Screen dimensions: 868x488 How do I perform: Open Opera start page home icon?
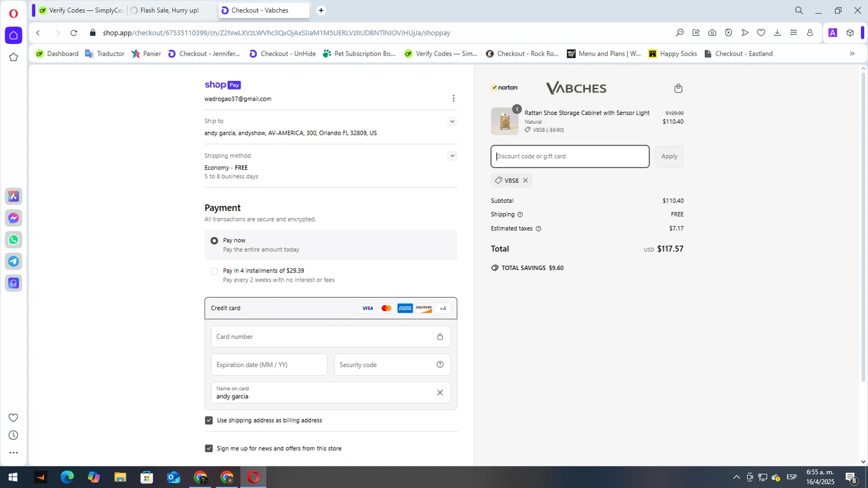tap(13, 35)
